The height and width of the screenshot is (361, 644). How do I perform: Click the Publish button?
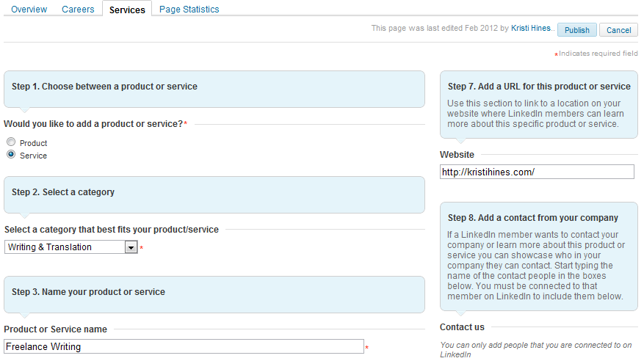[x=576, y=30]
